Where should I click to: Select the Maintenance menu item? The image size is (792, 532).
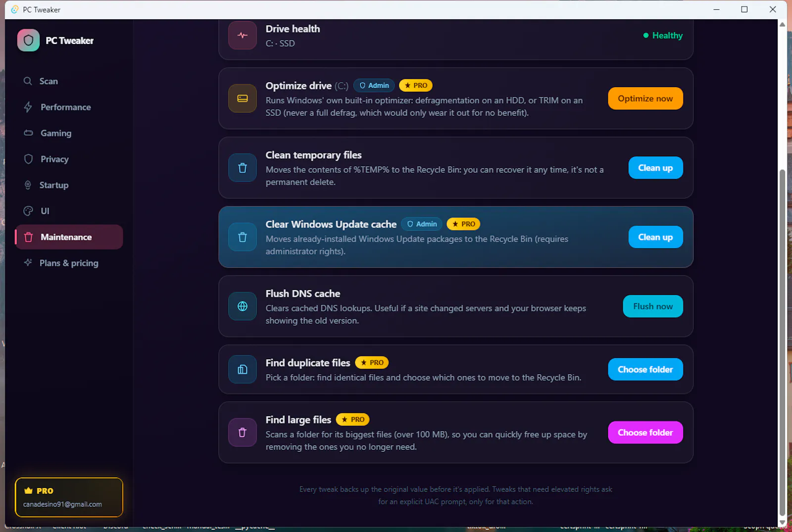click(x=69, y=237)
